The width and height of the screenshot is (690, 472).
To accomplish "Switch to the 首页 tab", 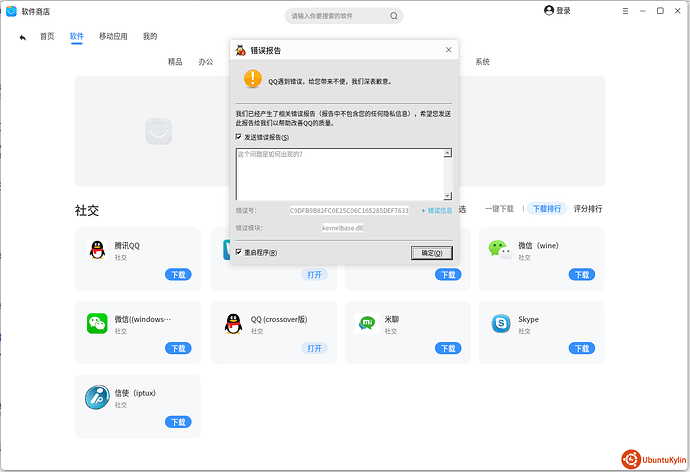I will click(x=47, y=36).
